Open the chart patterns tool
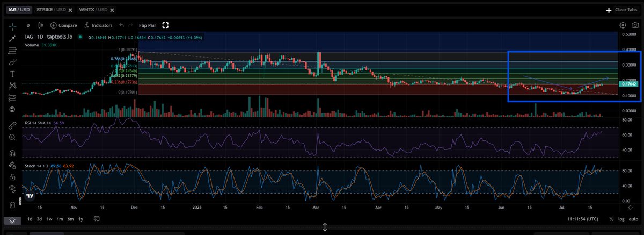The image size is (644, 235). point(12,86)
